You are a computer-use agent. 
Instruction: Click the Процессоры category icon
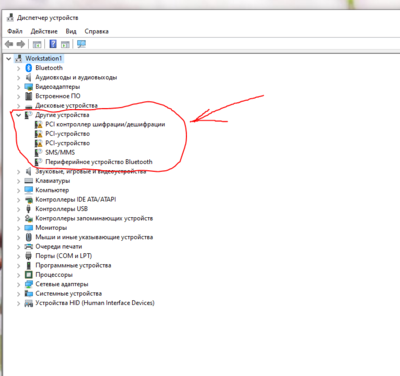tap(29, 275)
